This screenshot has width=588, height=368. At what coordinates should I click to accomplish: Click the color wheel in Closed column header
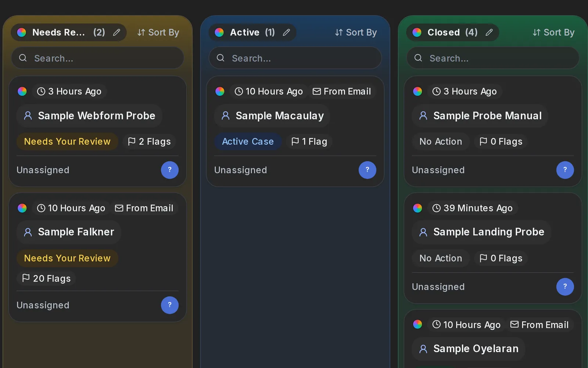coord(417,32)
